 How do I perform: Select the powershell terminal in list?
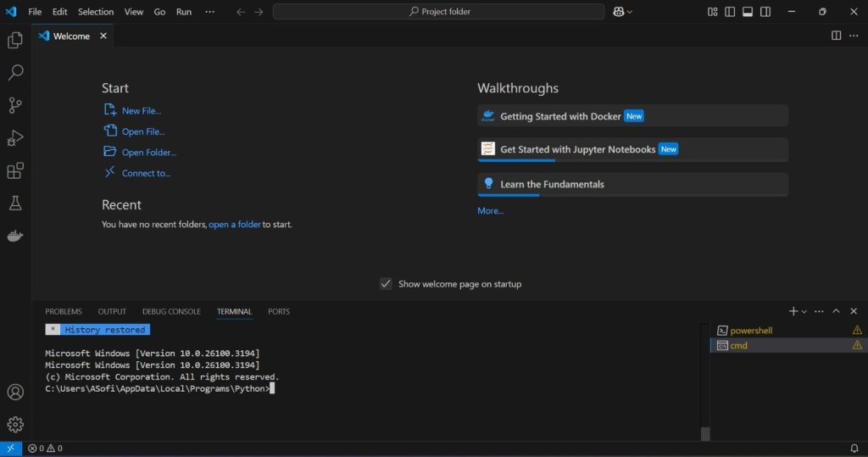click(x=751, y=330)
